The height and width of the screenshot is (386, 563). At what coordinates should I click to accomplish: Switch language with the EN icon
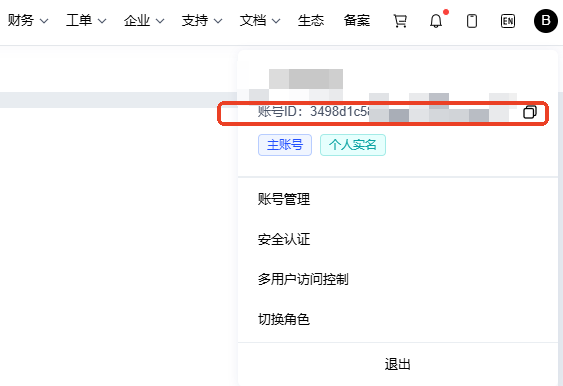point(508,21)
